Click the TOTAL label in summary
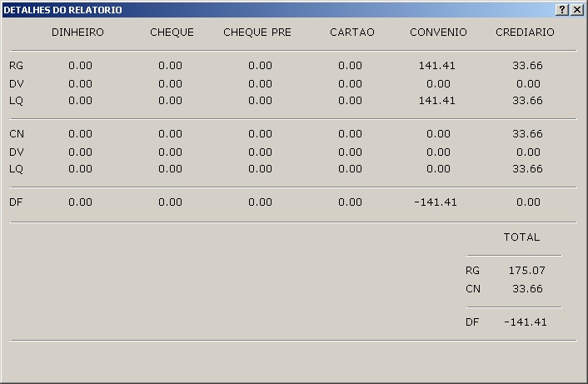 pyautogui.click(x=521, y=237)
